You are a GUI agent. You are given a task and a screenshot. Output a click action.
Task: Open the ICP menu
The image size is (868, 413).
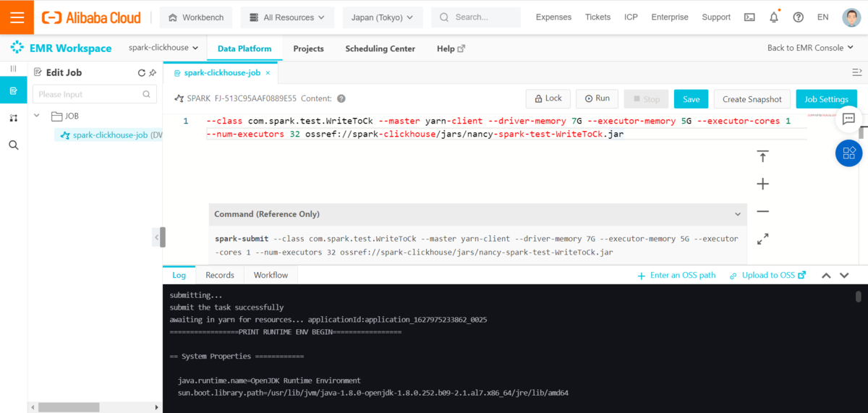631,17
